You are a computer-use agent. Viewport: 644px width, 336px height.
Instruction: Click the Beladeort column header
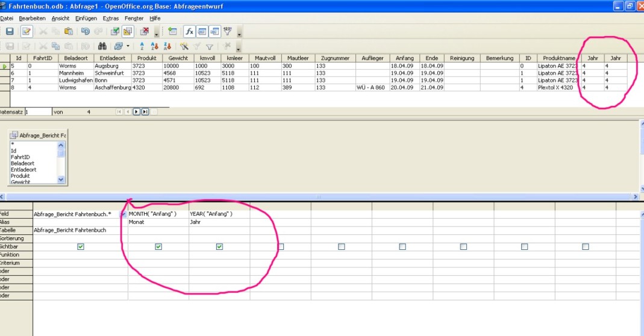click(76, 58)
